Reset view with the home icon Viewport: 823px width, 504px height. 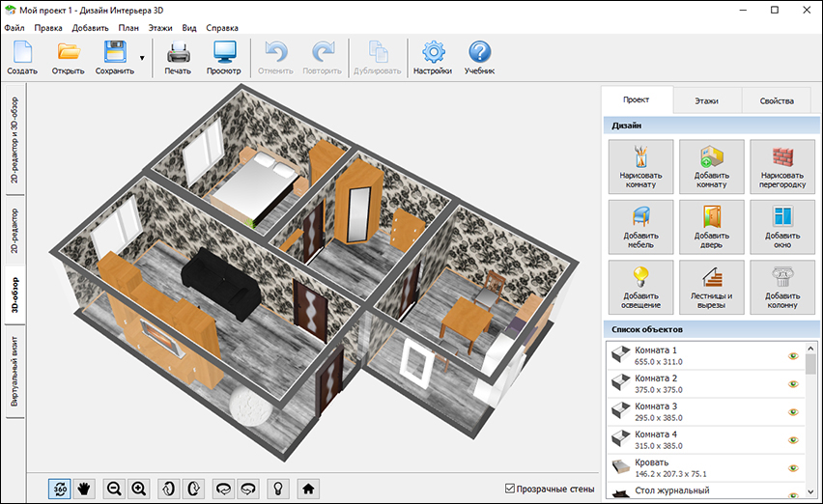click(x=308, y=489)
